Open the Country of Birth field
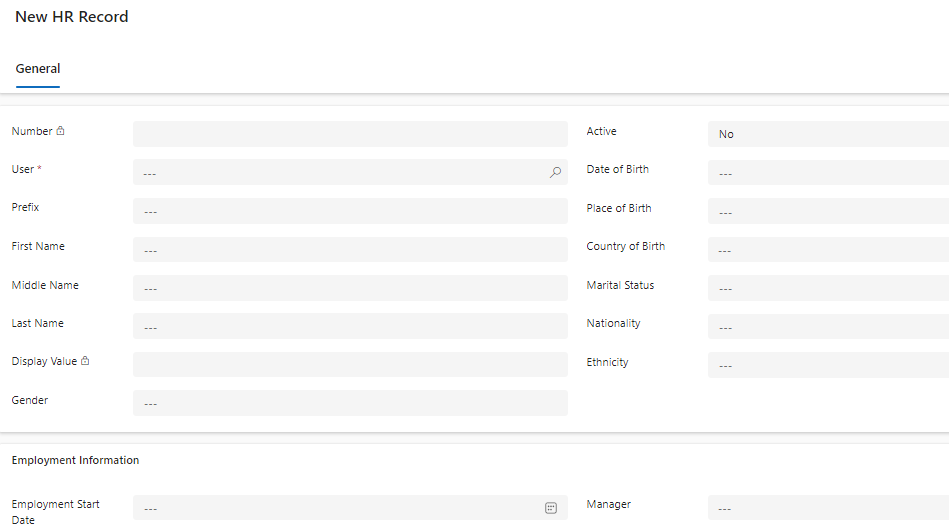This screenshot has height=531, width=949. pos(829,249)
